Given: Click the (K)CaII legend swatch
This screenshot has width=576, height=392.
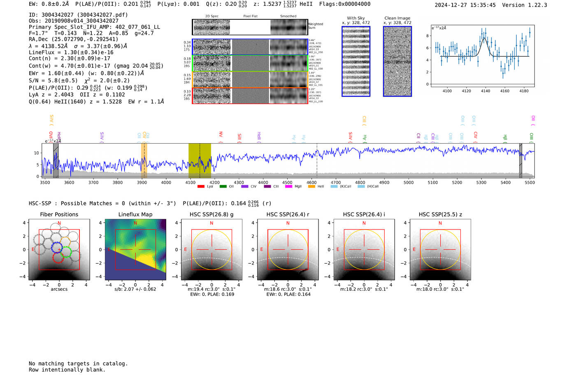Looking at the screenshot, I should (334, 186).
